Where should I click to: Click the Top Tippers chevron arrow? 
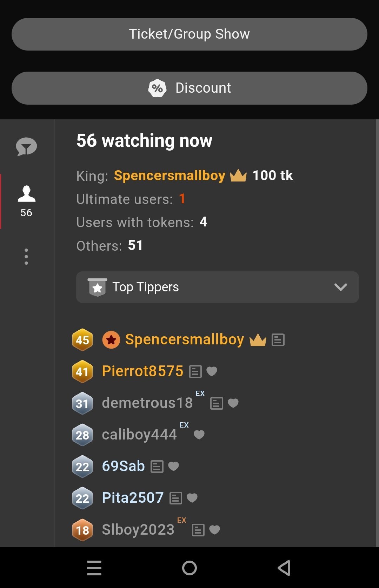click(x=340, y=287)
